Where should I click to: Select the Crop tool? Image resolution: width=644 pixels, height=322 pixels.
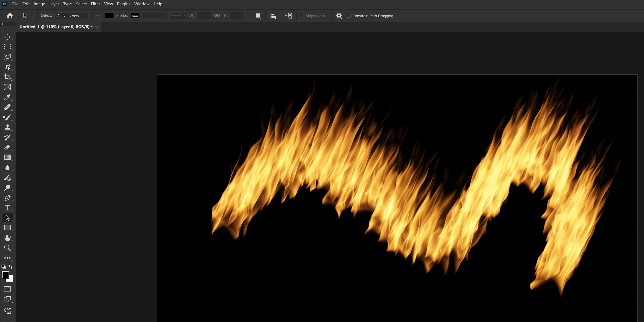pos(7,77)
